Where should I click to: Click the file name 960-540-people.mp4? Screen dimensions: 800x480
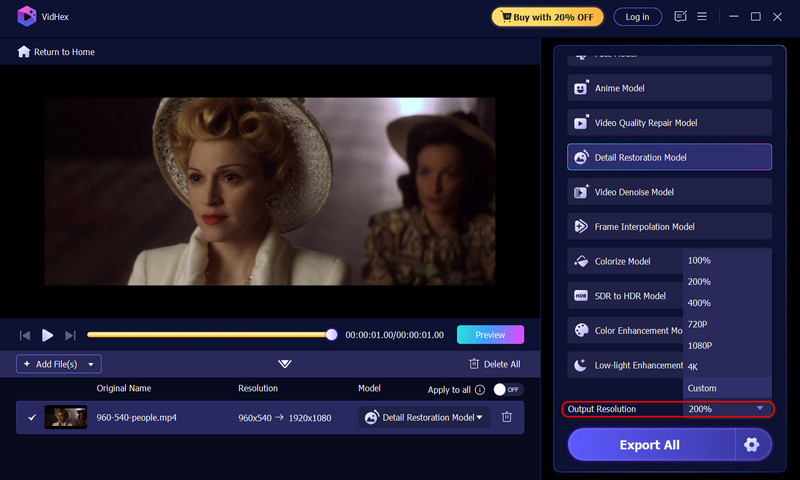click(136, 417)
